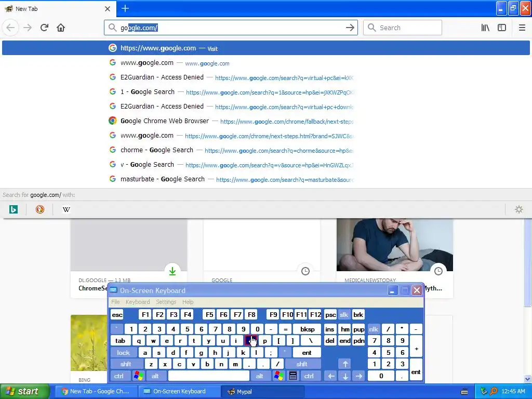532x399 pixels.
Task: Switch to On-Screen Keyboard taskbar item
Action: pos(179,391)
